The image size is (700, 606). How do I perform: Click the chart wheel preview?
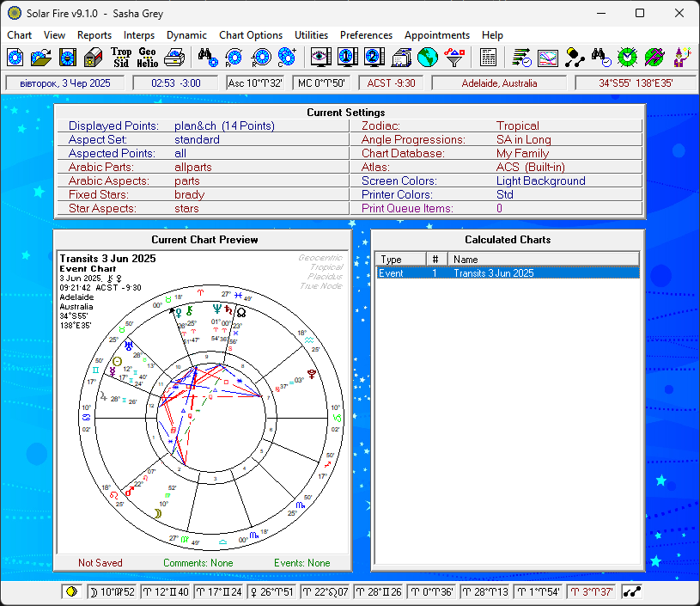pyautogui.click(x=211, y=418)
